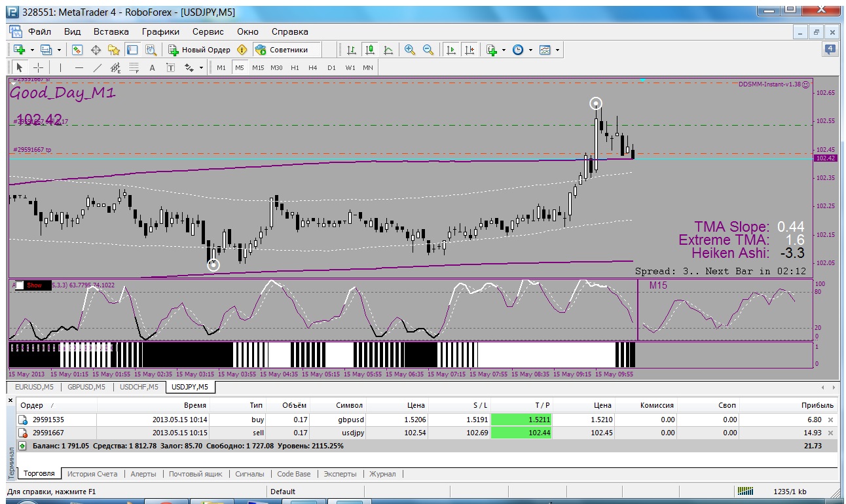Select the crosshair tool
This screenshot has height=504, width=846.
click(38, 67)
